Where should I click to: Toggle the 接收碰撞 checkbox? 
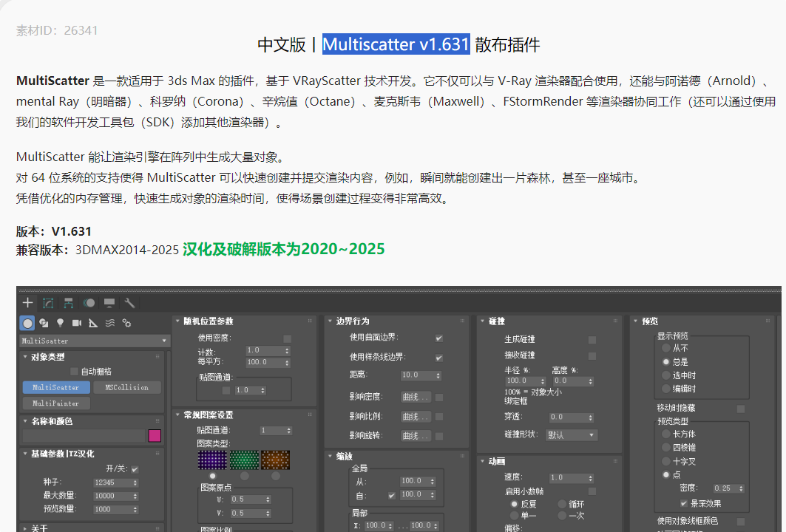tap(592, 355)
